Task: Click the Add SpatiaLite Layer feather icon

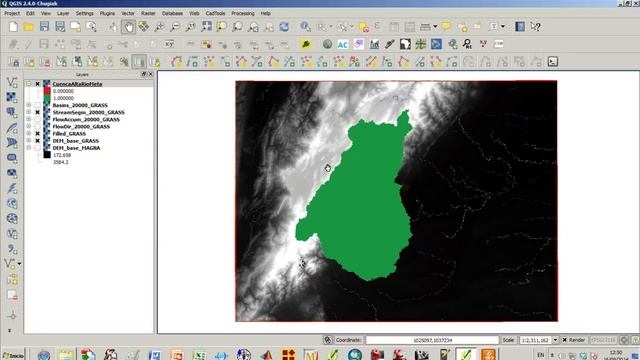Action: [x=12, y=128]
